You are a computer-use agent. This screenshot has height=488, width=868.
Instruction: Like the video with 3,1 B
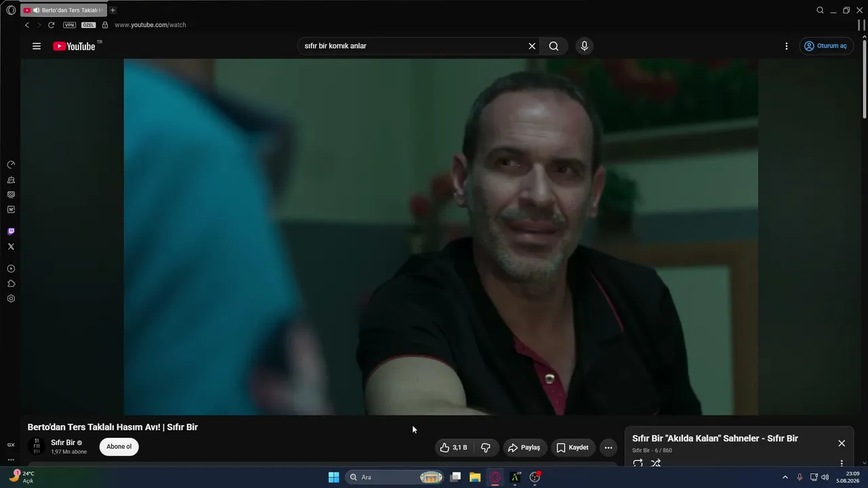coord(454,447)
